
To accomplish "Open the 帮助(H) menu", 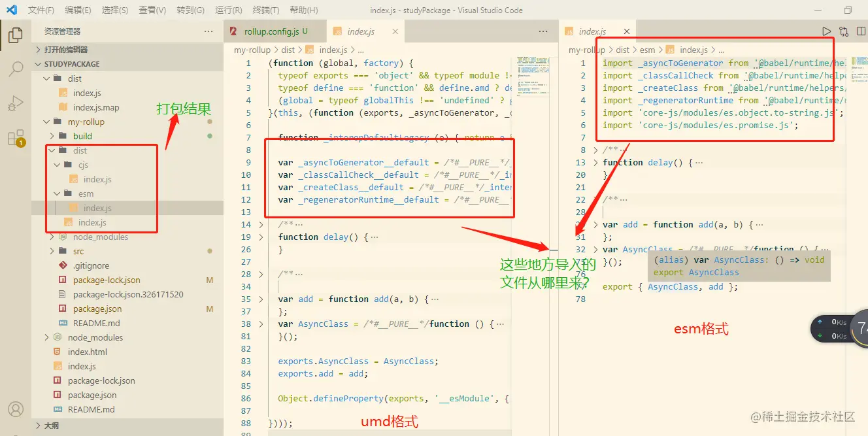I will 303,10.
